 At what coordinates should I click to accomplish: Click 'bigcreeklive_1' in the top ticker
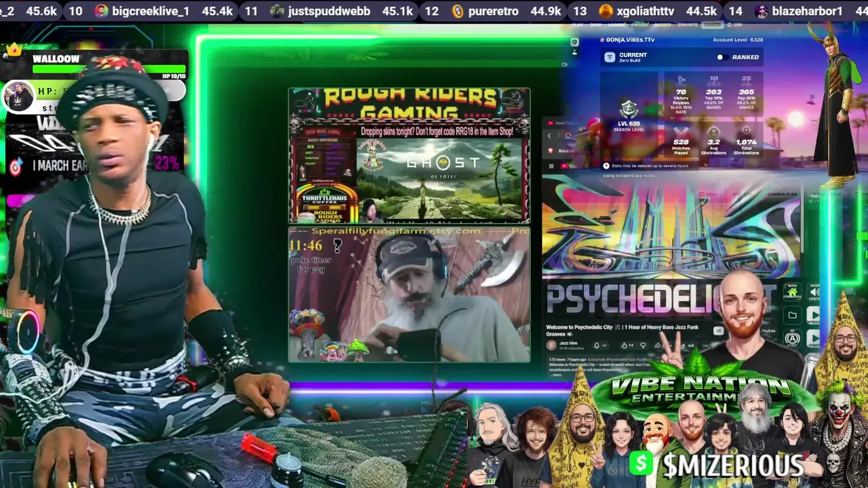151,11
